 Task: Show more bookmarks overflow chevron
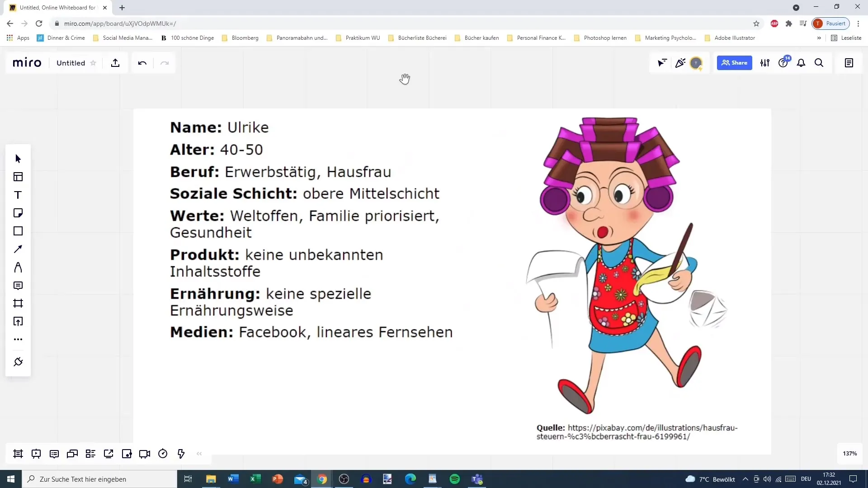[x=819, y=38]
